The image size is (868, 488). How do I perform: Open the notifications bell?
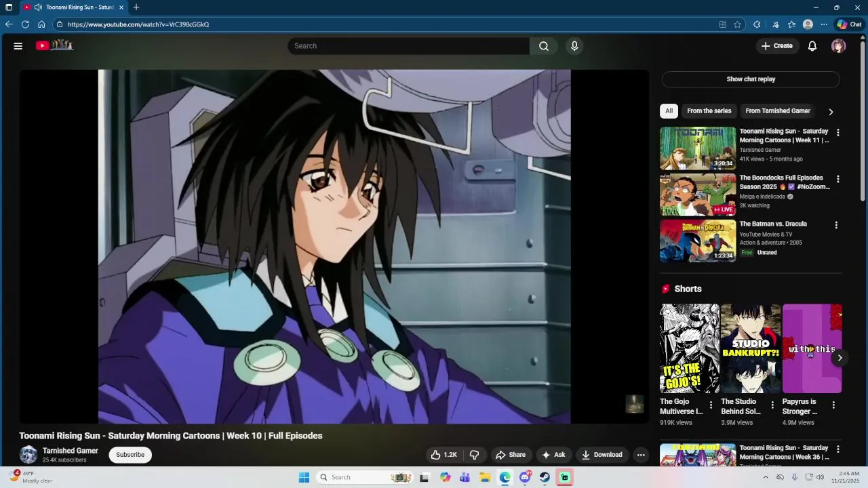tap(812, 46)
